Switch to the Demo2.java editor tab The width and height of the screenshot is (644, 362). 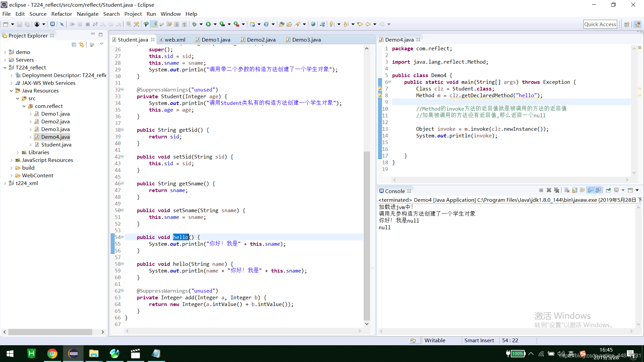coord(258,40)
